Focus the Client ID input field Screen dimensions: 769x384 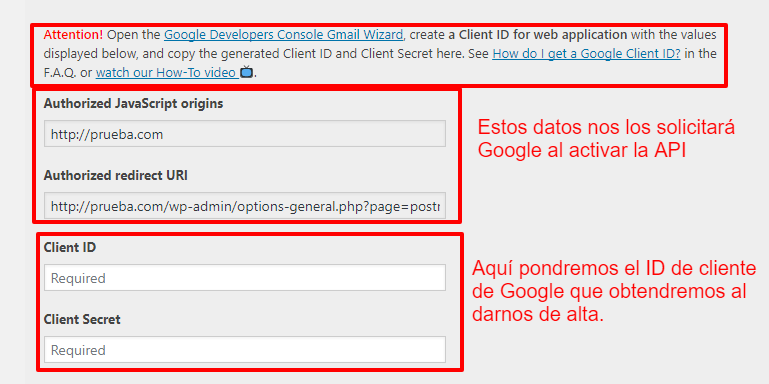pyautogui.click(x=245, y=278)
